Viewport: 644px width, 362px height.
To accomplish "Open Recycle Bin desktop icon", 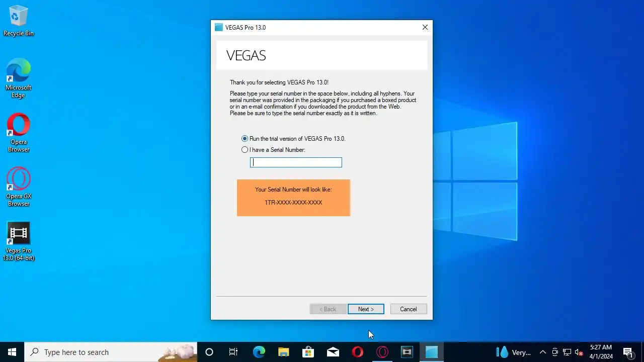I will pos(19,21).
